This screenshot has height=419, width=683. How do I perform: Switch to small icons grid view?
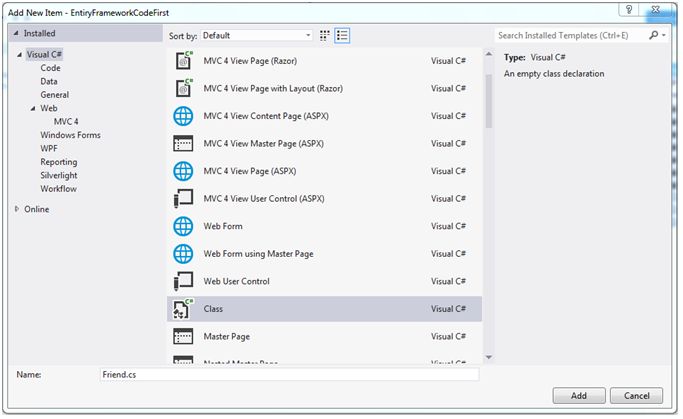coord(325,35)
